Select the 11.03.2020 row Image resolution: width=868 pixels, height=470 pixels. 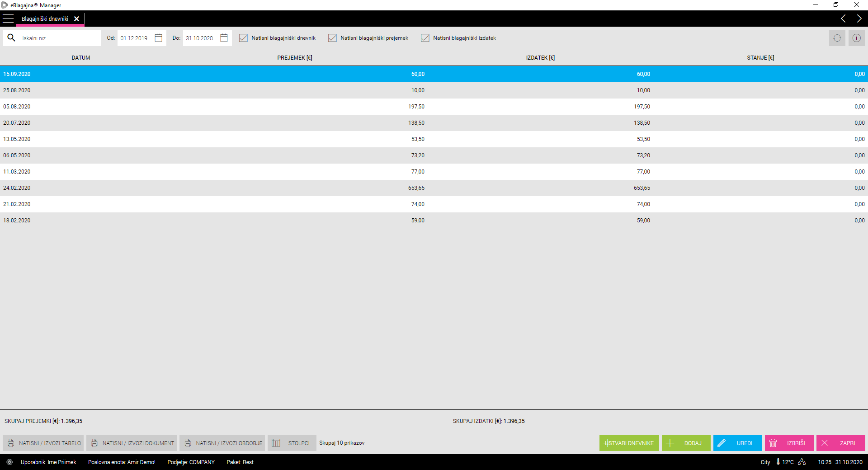434,172
